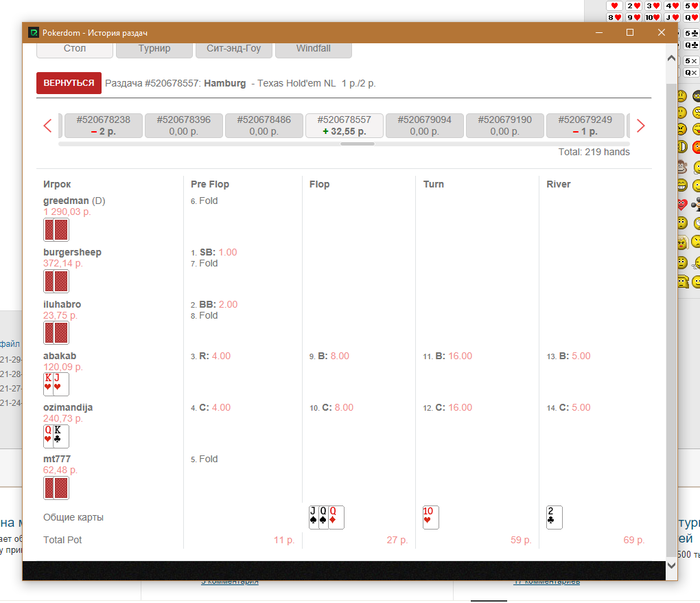Click abakab's river bet 5.00
Viewport: 700px width, 603px height.
(581, 356)
